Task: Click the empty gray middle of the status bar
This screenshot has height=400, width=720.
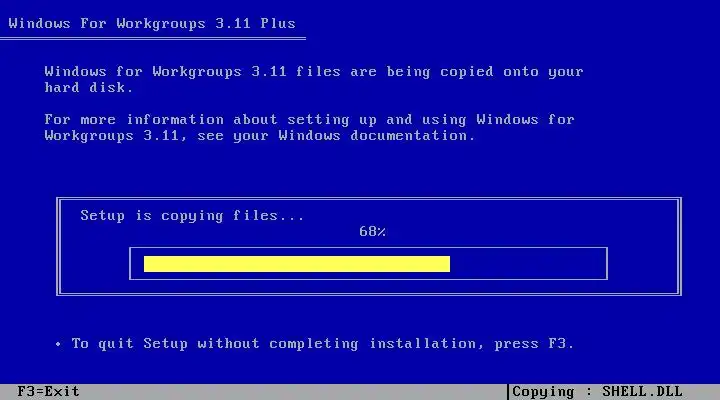Action: [x=293, y=392]
